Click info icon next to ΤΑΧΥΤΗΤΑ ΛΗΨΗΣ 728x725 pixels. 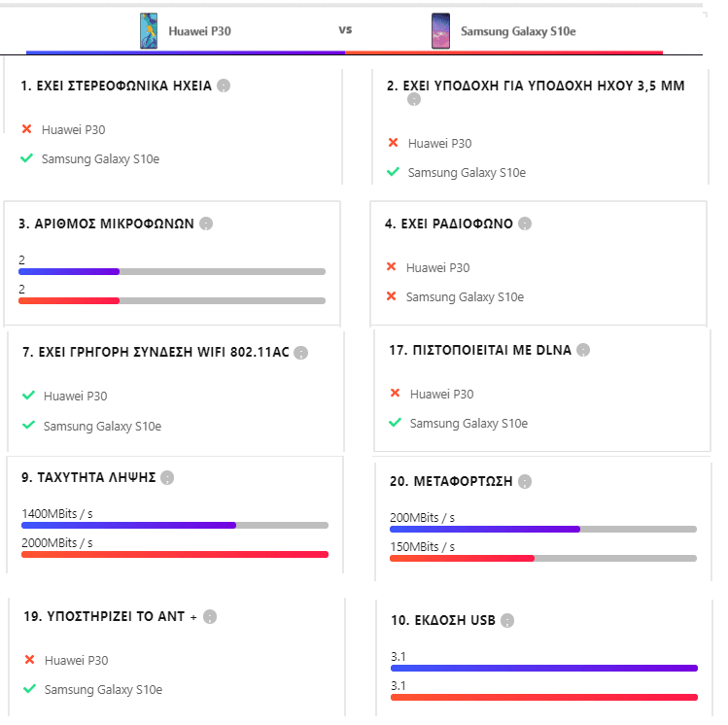(x=167, y=477)
